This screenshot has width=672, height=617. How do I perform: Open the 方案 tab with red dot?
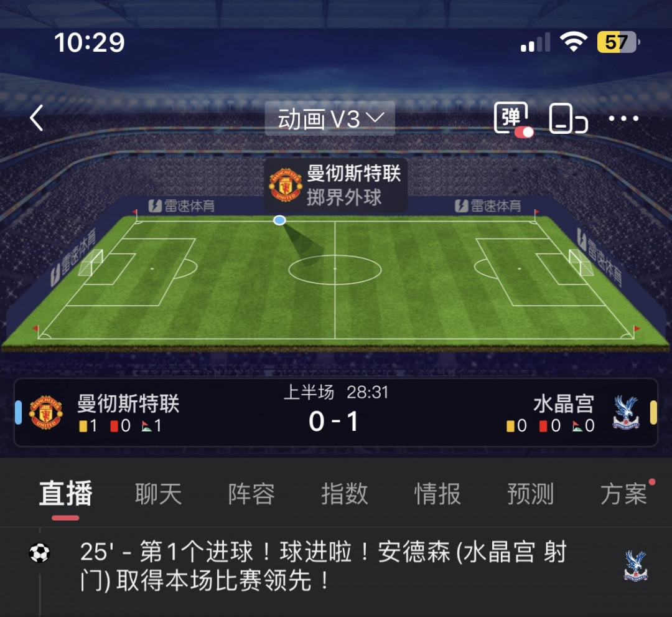tap(623, 494)
